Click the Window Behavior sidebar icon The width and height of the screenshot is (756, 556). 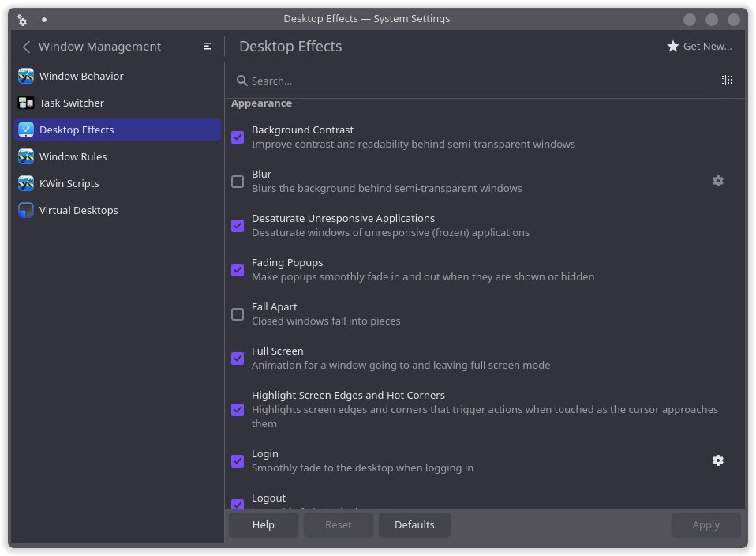pyautogui.click(x=26, y=76)
